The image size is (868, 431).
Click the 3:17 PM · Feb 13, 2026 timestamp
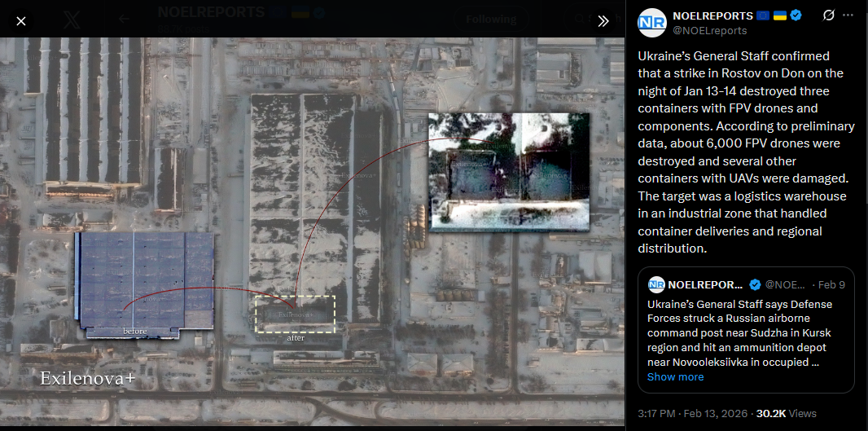694,413
